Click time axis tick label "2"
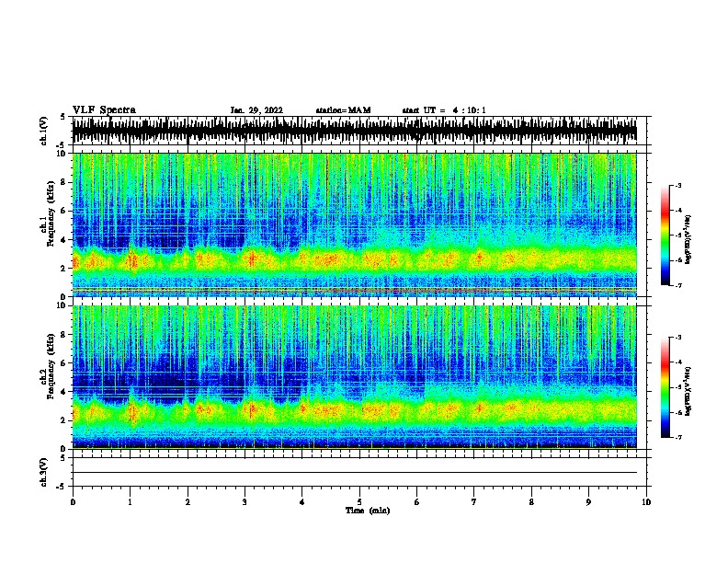This screenshot has height=563, width=728. [188, 502]
